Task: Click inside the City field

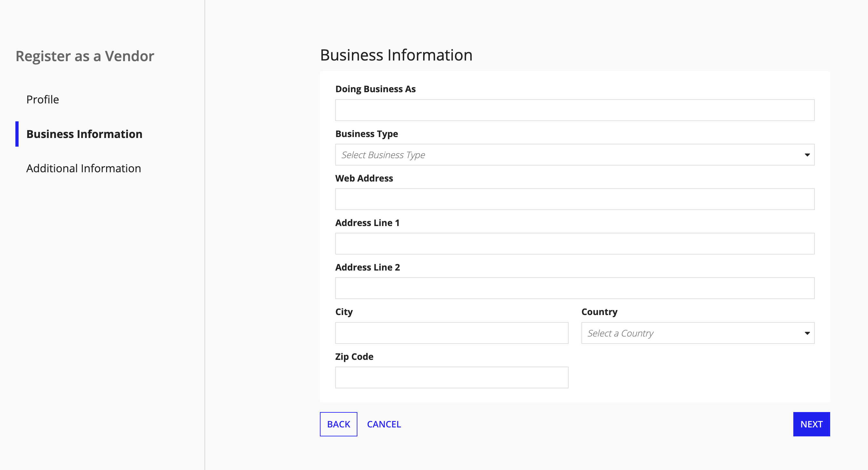Action: click(x=452, y=333)
